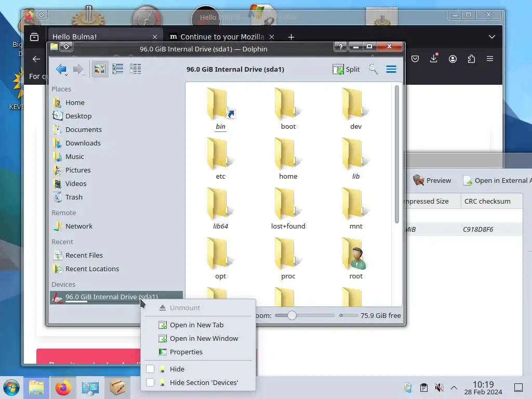
Task: Click the Dolphin file view vertical scrollbar
Action: (396, 154)
